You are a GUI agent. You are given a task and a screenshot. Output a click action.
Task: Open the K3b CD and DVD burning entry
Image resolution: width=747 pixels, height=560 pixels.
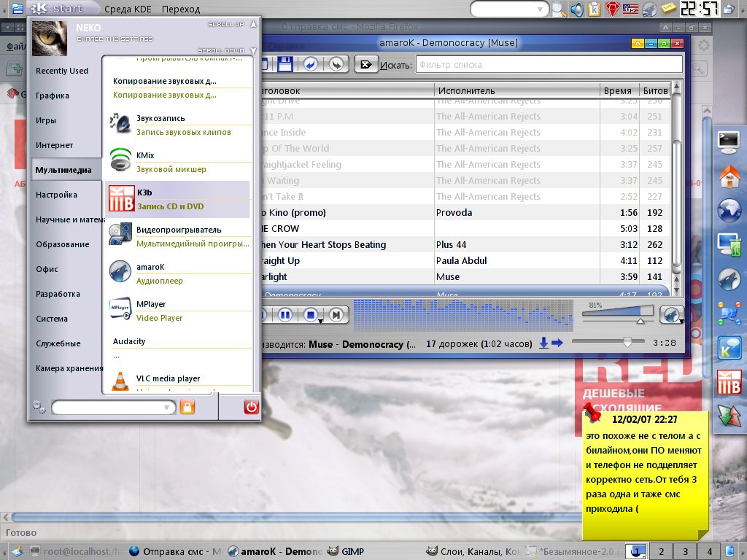[x=178, y=199]
